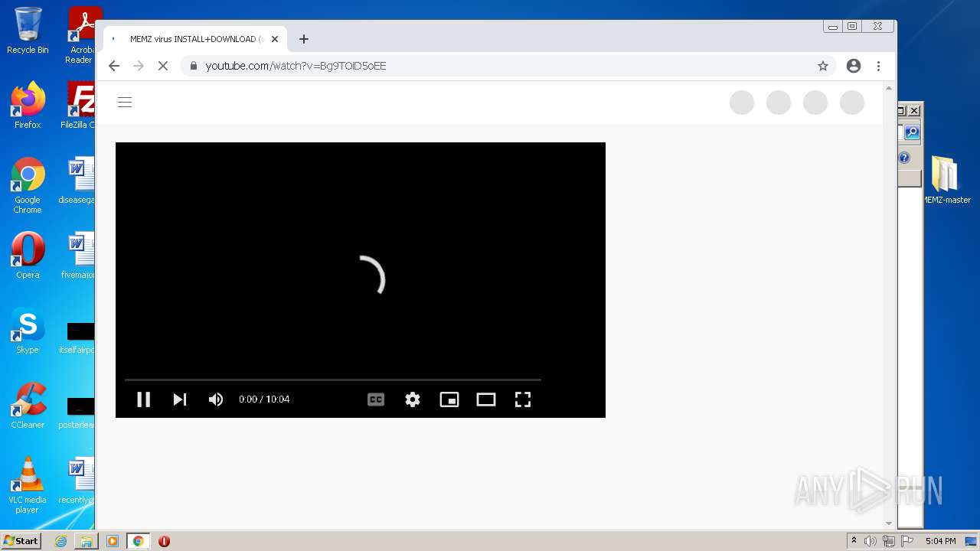Open the Recycle Bin desktop icon
Image resolution: width=980 pixels, height=551 pixels.
pos(28,31)
